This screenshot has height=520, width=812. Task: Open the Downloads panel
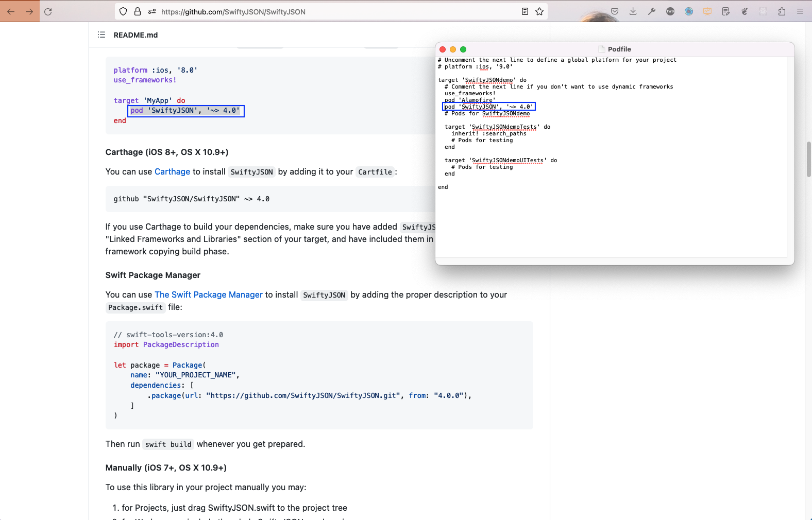point(633,11)
